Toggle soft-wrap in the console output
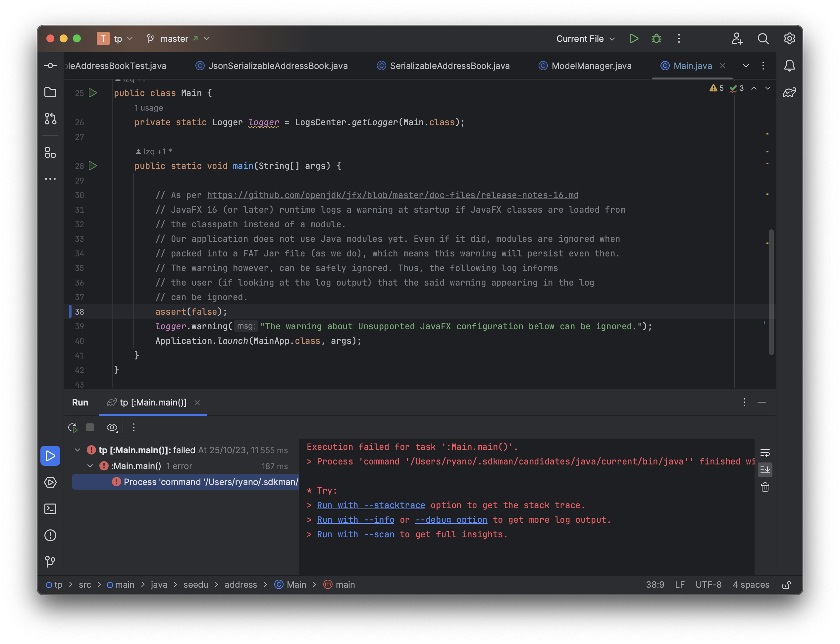This screenshot has height=644, width=840. point(765,453)
